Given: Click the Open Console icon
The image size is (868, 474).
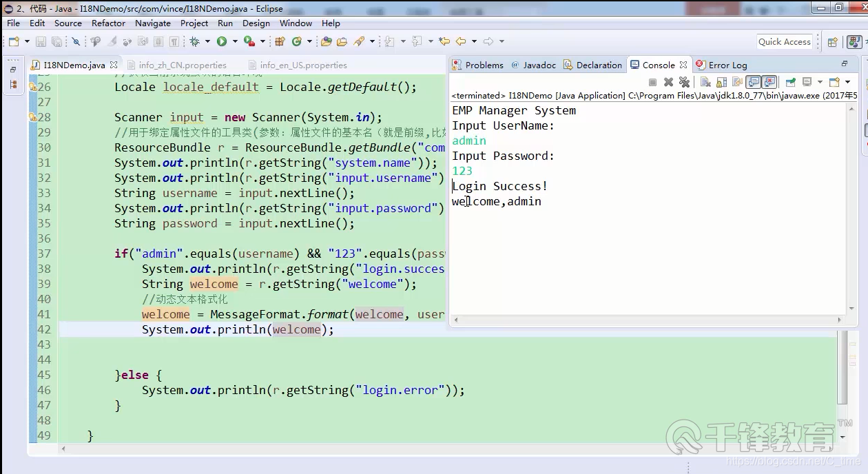Looking at the screenshot, I should [834, 82].
